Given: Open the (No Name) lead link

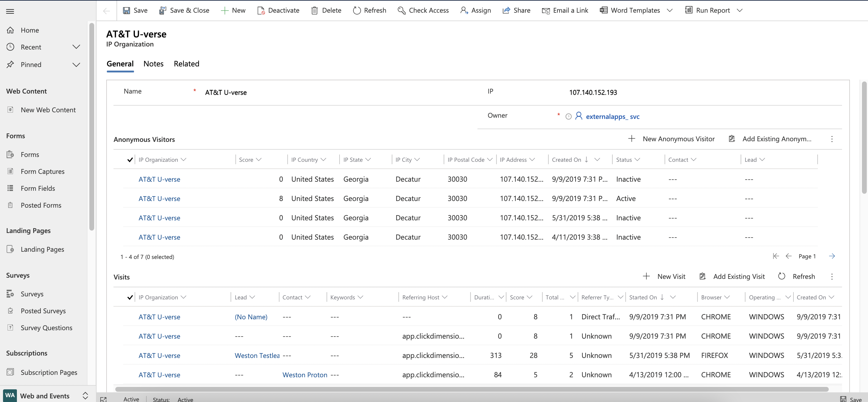Looking at the screenshot, I should tap(251, 317).
